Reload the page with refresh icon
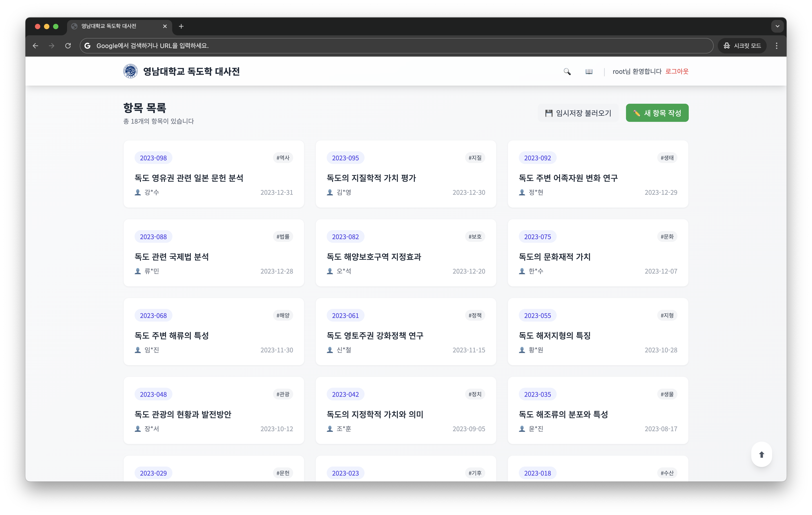The width and height of the screenshot is (812, 515). click(68, 46)
